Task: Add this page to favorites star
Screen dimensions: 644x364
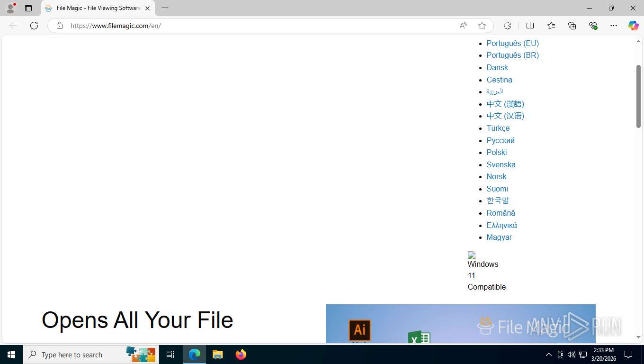Action: 482,26
